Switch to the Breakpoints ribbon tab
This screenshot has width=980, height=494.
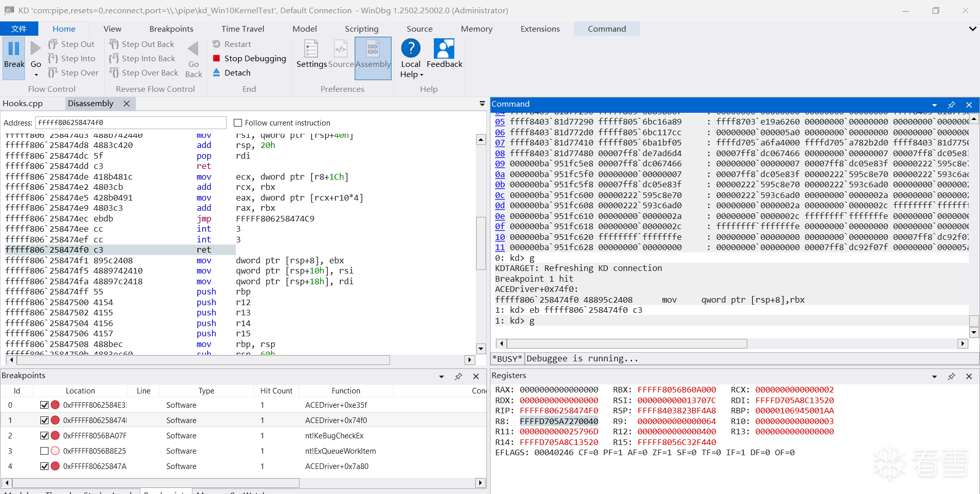click(x=171, y=29)
